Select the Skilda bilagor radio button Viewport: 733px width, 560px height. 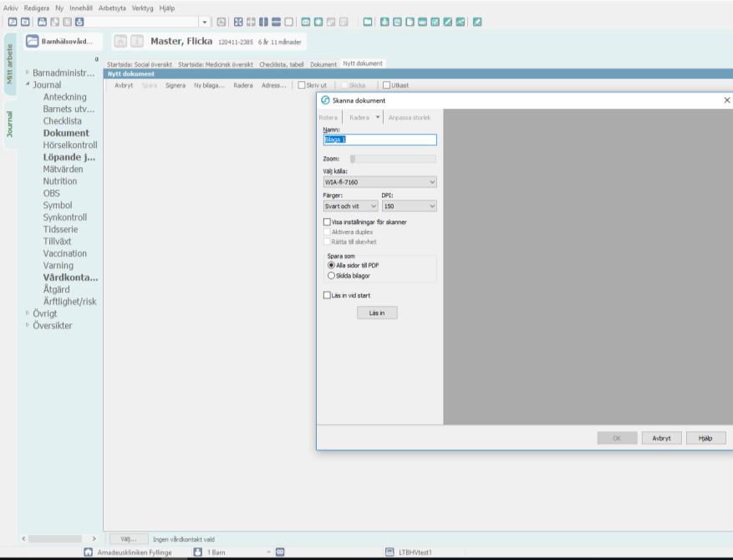click(332, 276)
